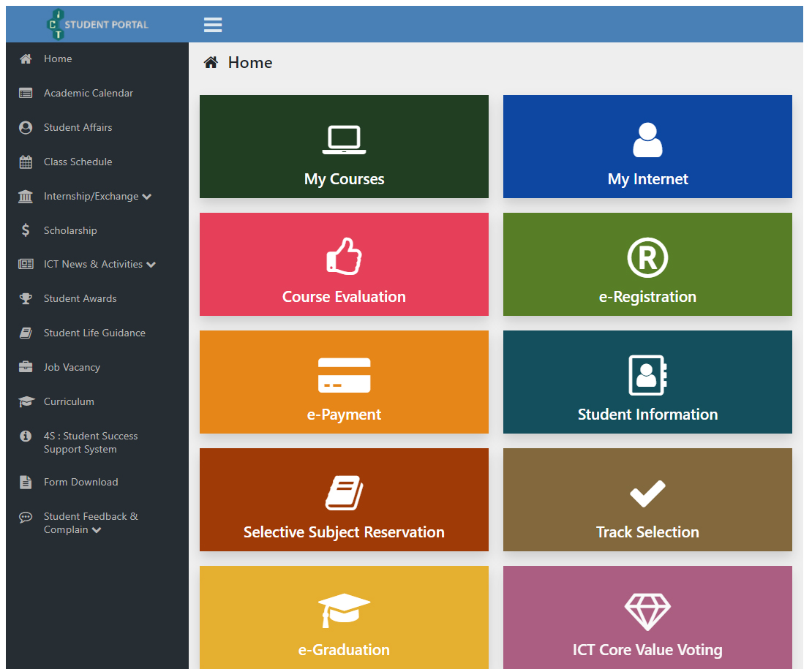
Task: Select Scholarship in the sidebar
Action: pos(70,230)
